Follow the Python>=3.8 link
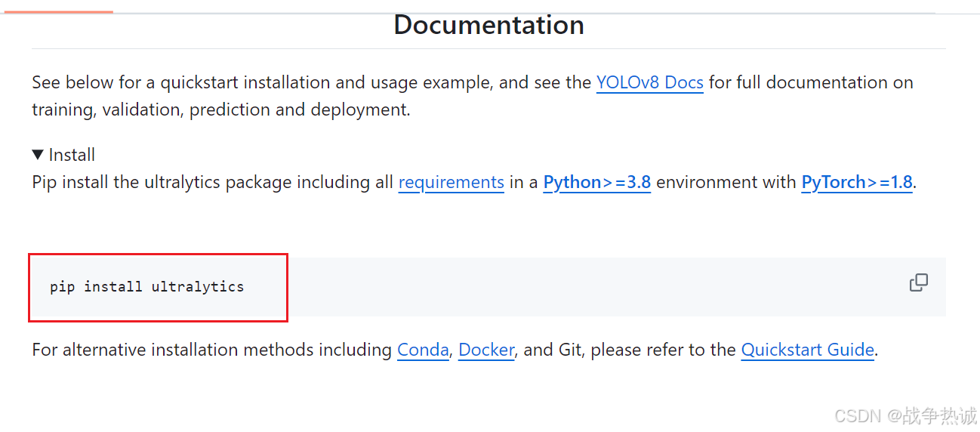 tap(596, 182)
